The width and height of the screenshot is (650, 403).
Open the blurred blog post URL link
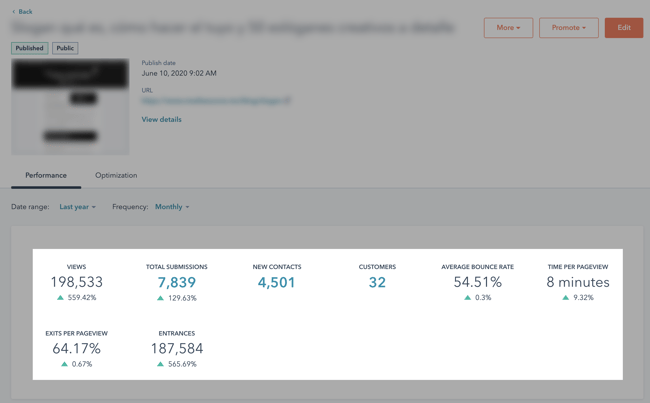[216, 101]
